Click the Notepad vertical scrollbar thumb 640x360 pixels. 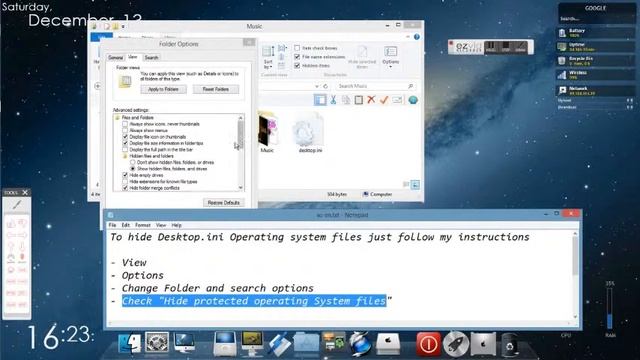575,256
